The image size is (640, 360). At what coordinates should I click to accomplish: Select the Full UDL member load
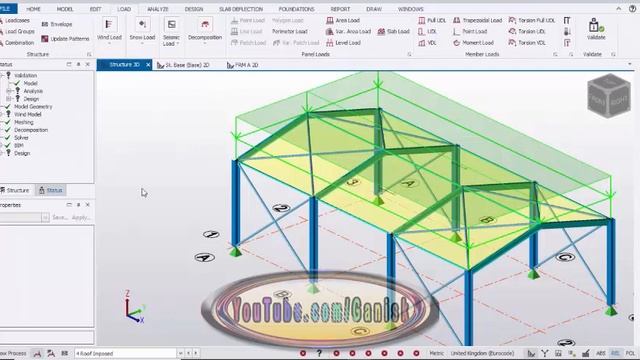coord(432,20)
